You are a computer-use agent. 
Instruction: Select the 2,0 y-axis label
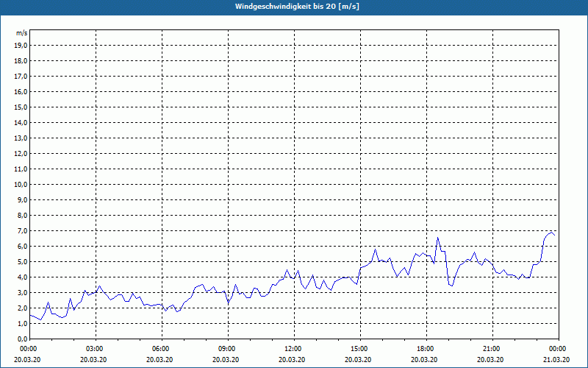(x=23, y=308)
